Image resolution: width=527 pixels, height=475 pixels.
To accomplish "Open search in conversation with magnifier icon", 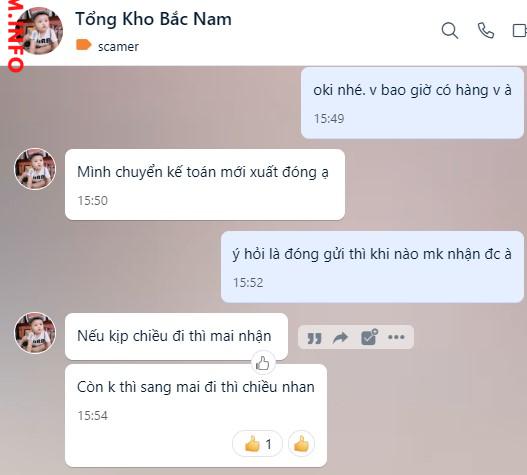I will [x=450, y=30].
